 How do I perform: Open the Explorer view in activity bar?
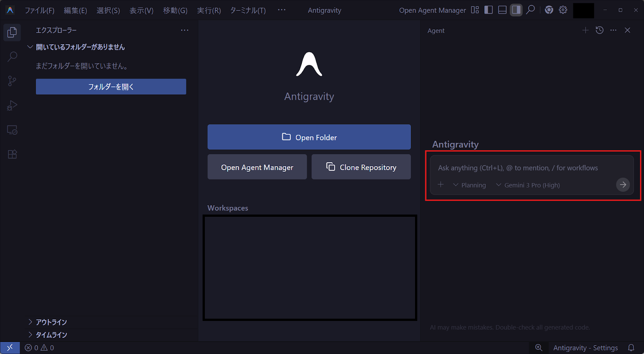12,32
